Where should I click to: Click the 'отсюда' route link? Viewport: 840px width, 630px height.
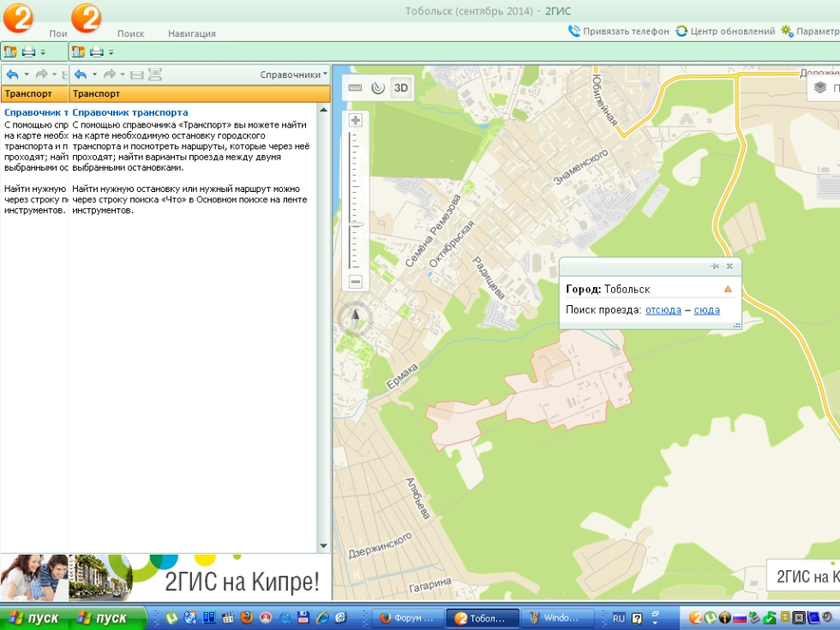click(663, 310)
